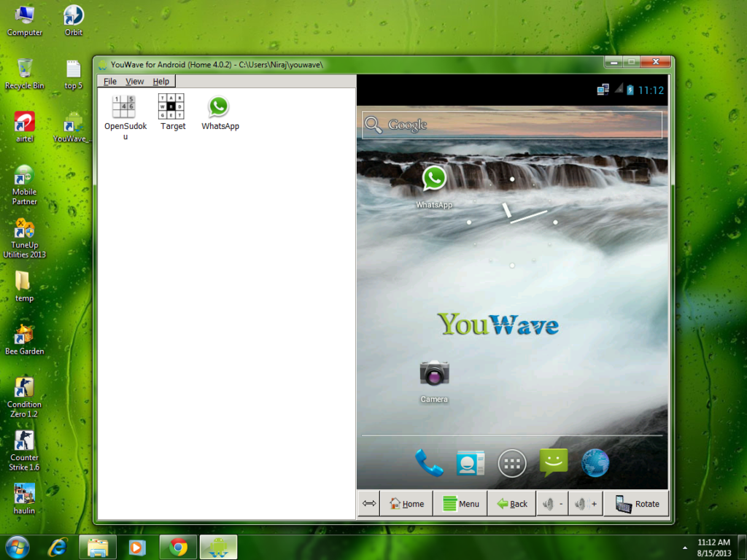The height and width of the screenshot is (560, 747).
Task: Click the Android network status icon
Action: coord(603,90)
